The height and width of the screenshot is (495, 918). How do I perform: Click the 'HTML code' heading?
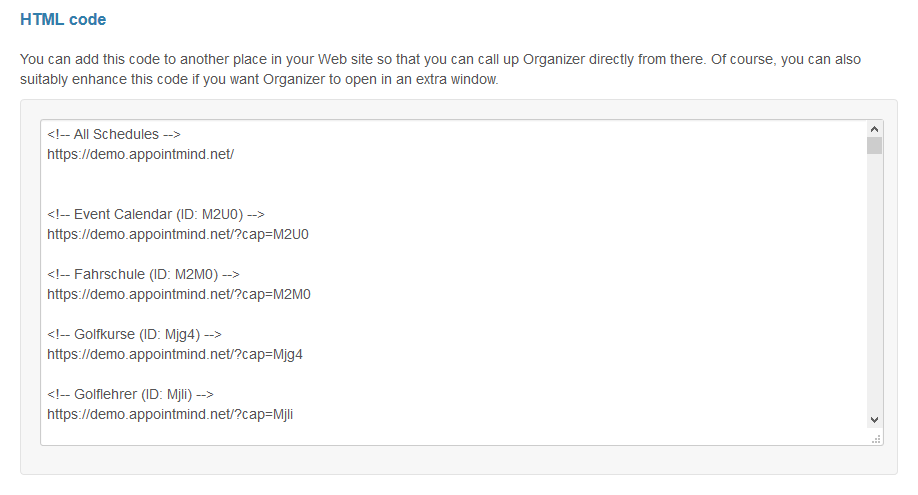click(x=63, y=19)
